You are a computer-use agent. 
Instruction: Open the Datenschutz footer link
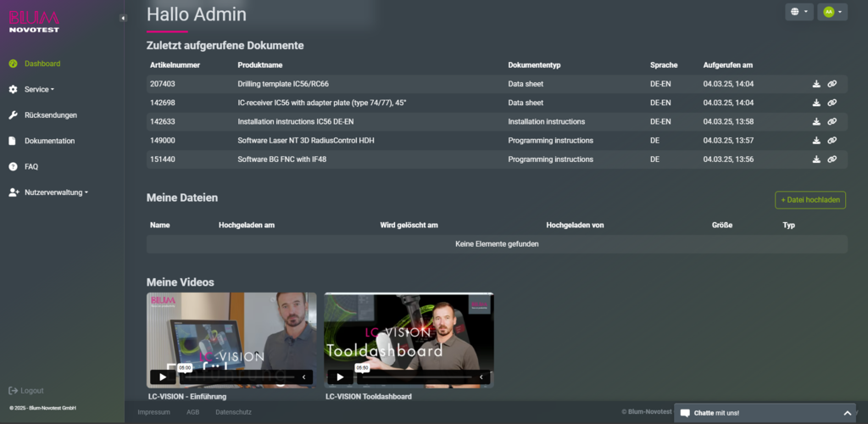point(234,412)
